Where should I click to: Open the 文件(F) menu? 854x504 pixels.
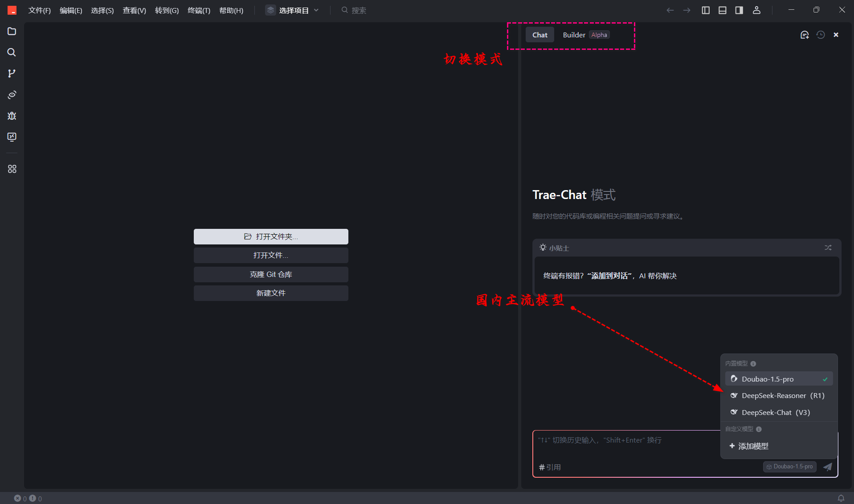(x=40, y=10)
